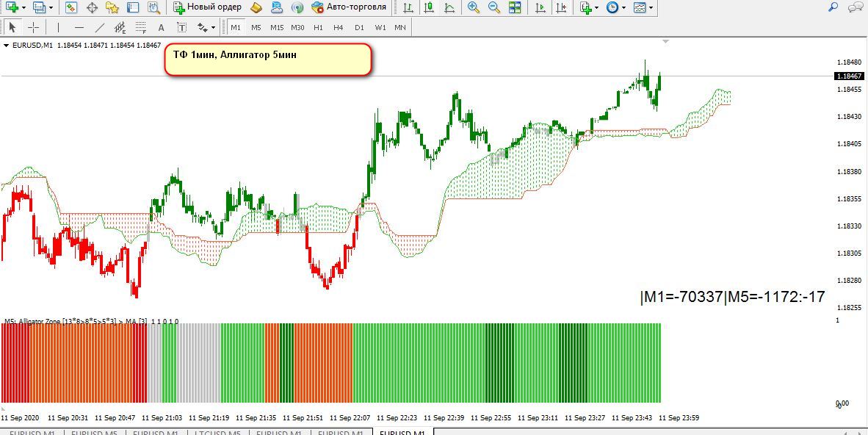Open the Navigator folder-star icon
The height and width of the screenshot is (435, 868).
pyautogui.click(x=112, y=7)
